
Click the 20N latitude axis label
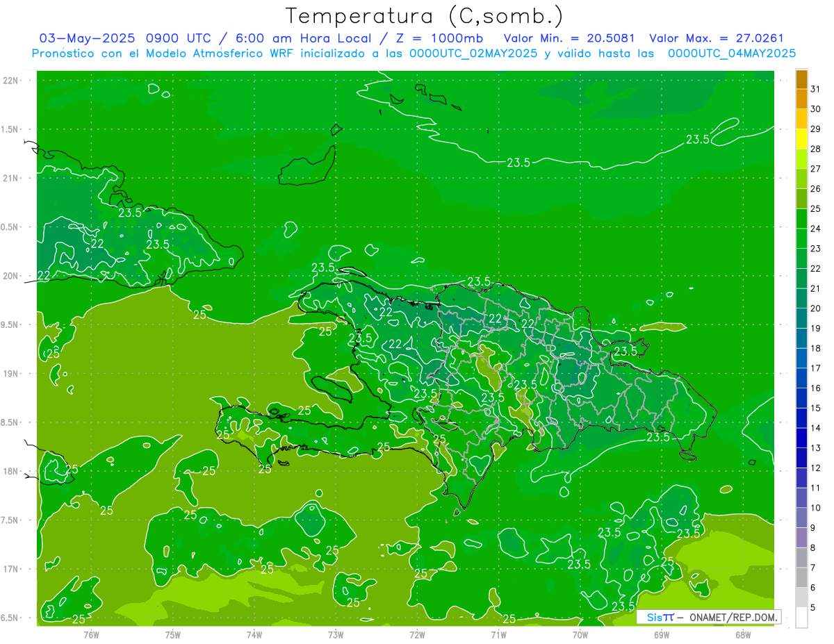[x=11, y=276]
